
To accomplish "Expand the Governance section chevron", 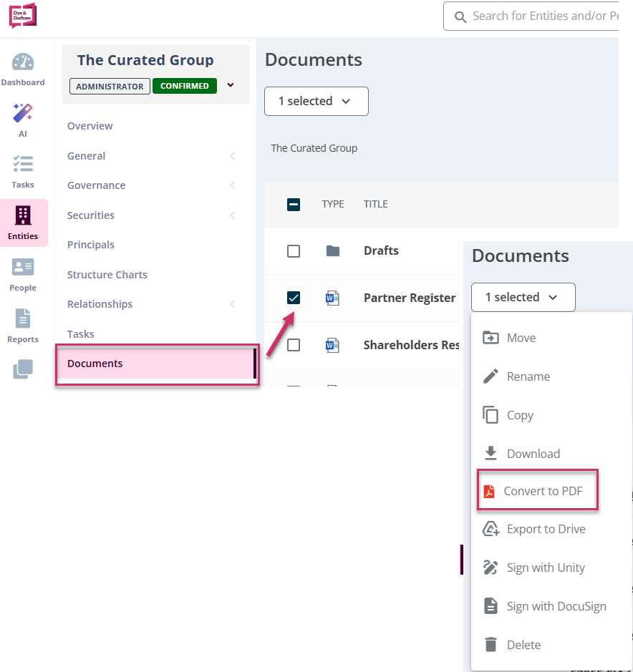I will [x=233, y=185].
